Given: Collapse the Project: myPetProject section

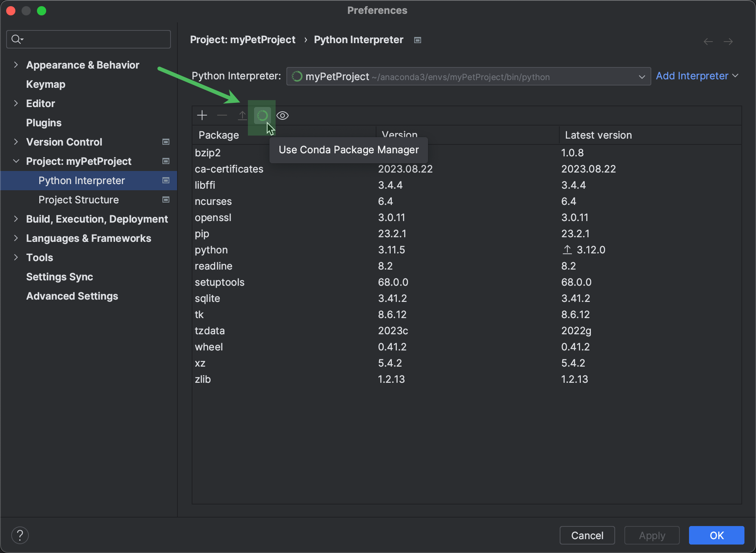Looking at the screenshot, I should pyautogui.click(x=16, y=161).
